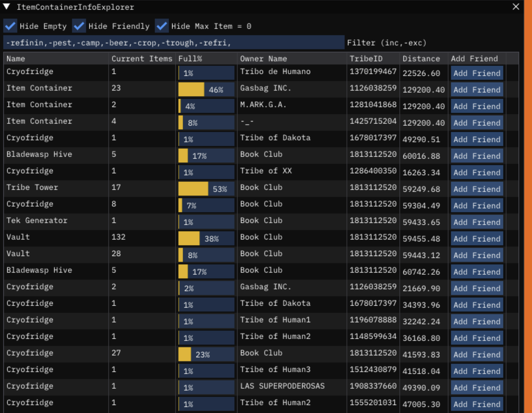
Task: Select the Tribe Tower name cell
Action: 32,187
